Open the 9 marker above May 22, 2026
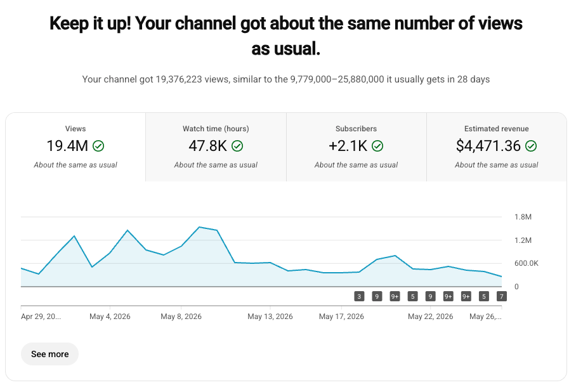Viewport: 576px width, 392px height. [x=431, y=296]
